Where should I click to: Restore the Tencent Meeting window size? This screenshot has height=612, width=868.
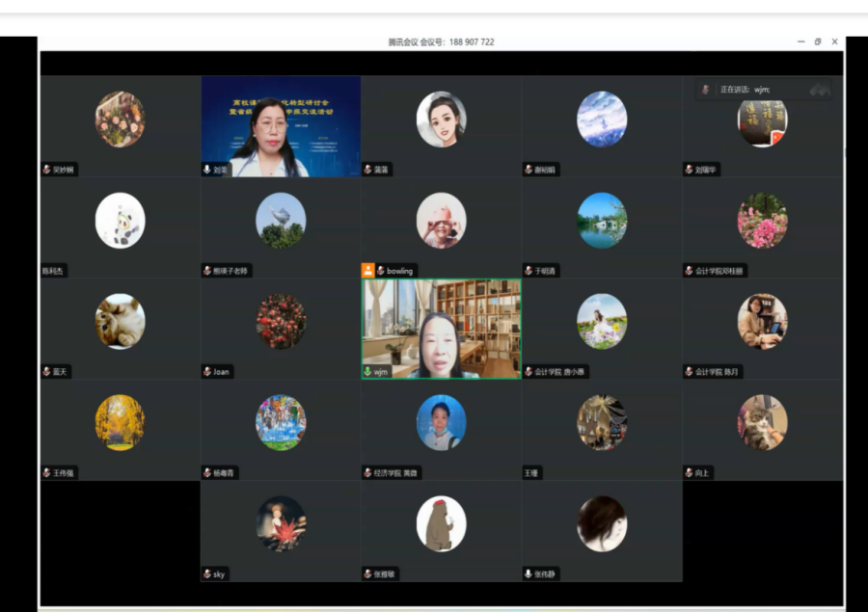[x=818, y=42]
